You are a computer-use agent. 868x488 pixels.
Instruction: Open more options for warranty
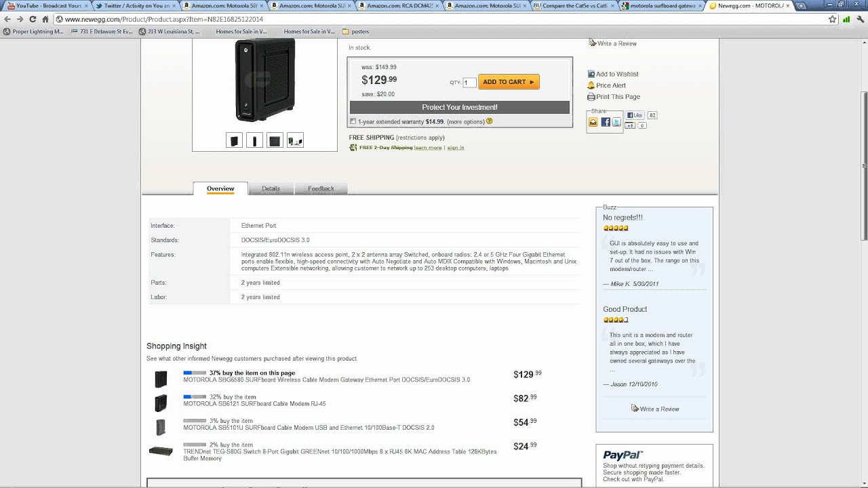tap(466, 122)
